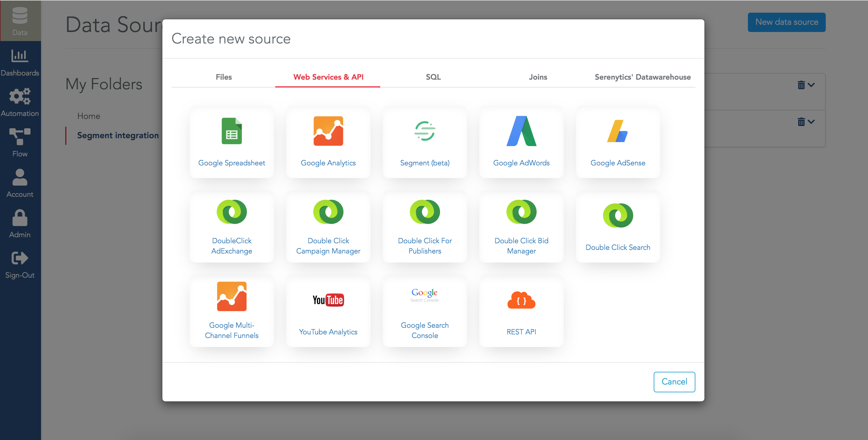Switch to the Web Services & API tab

pyautogui.click(x=328, y=77)
